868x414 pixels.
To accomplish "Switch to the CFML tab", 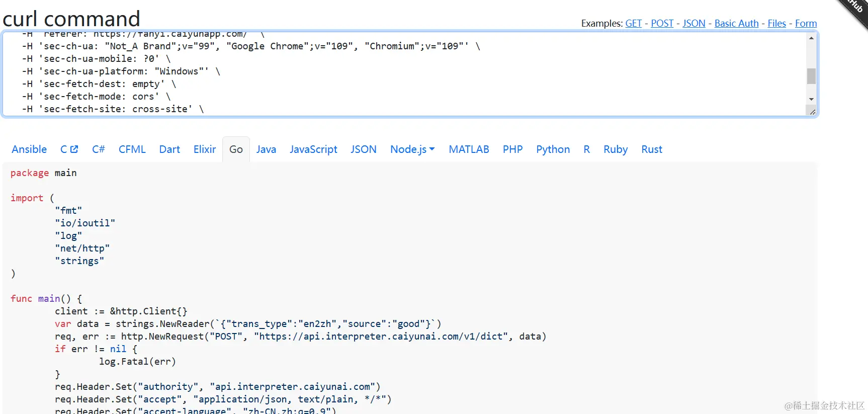I will pyautogui.click(x=132, y=149).
